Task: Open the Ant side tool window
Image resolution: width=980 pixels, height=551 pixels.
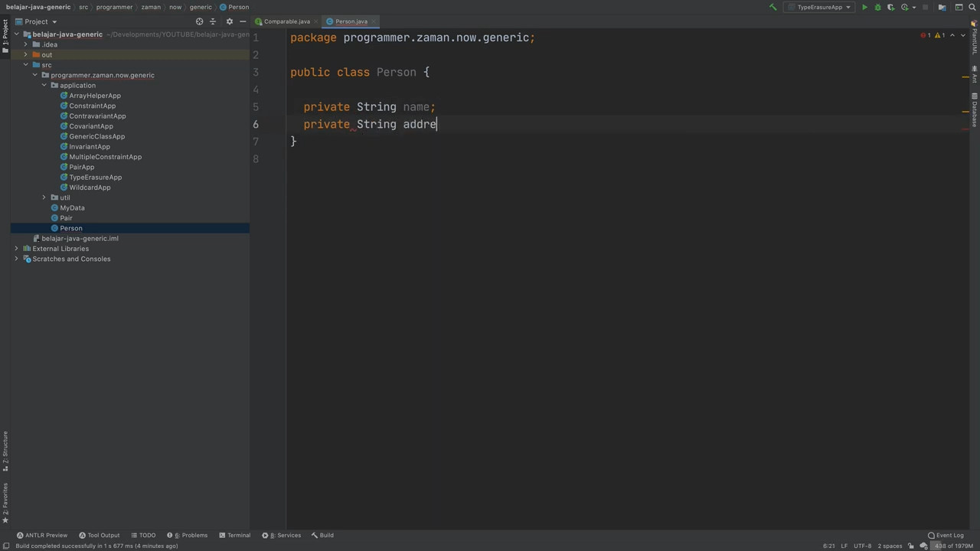Action: click(x=975, y=74)
